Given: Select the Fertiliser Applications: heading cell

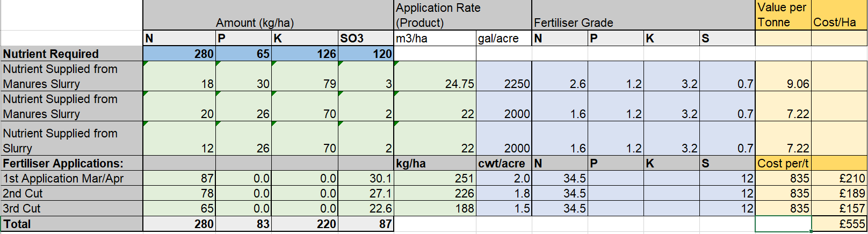Looking at the screenshot, I should click(x=71, y=163).
